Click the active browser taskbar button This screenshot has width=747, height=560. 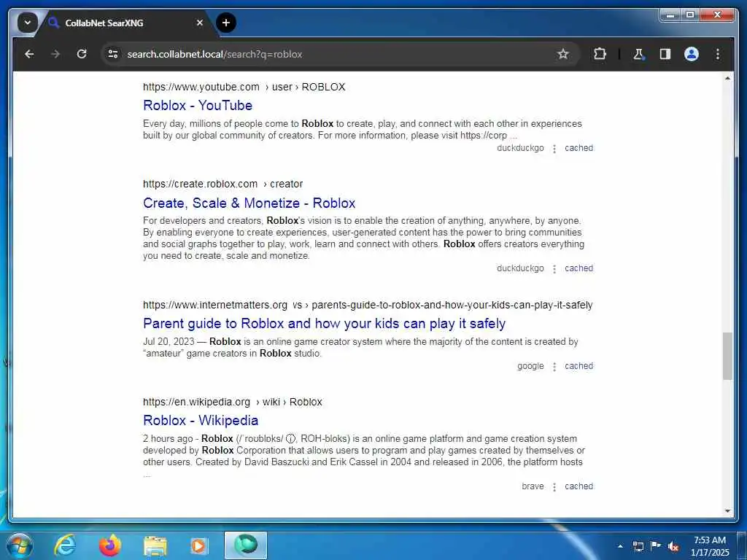[x=245, y=545]
